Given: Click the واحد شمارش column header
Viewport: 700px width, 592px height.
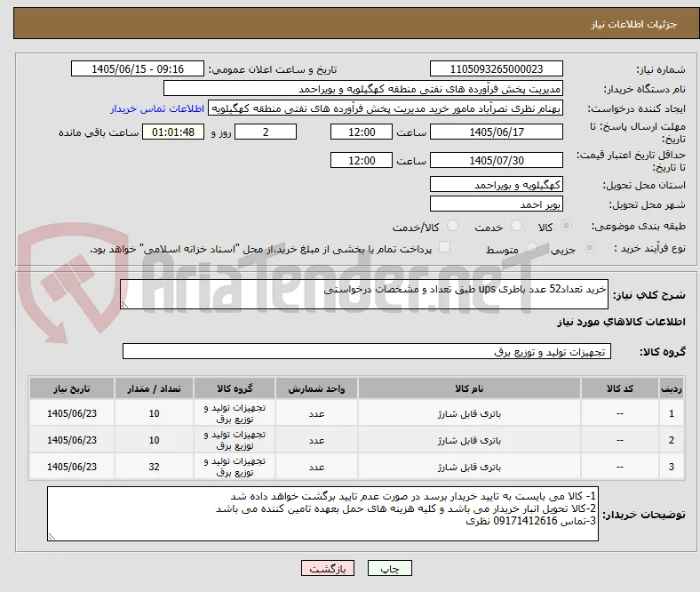Looking at the screenshot, I should tap(316, 388).
